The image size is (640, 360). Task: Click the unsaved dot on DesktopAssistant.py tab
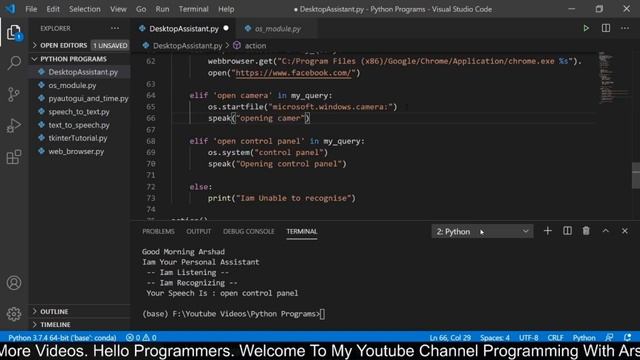tap(226, 28)
